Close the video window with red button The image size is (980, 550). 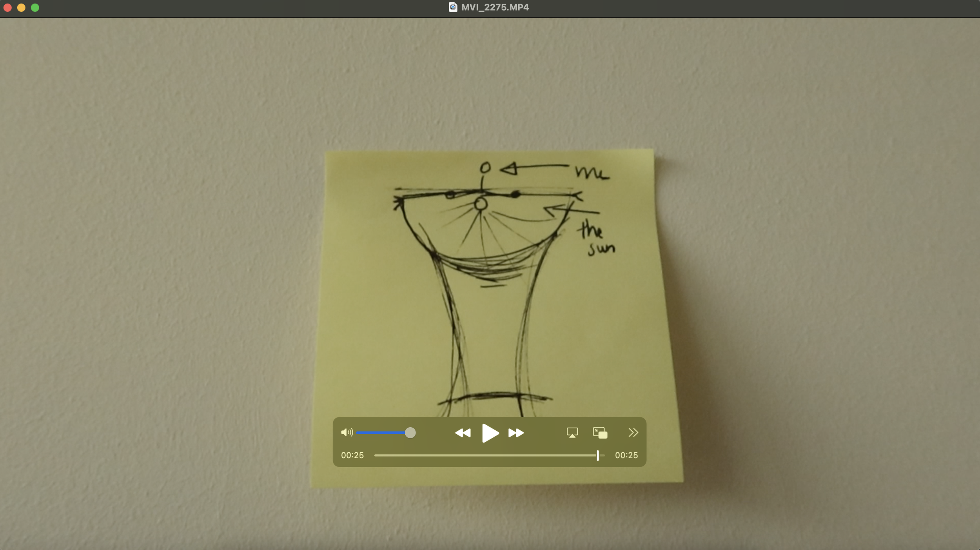tap(7, 7)
